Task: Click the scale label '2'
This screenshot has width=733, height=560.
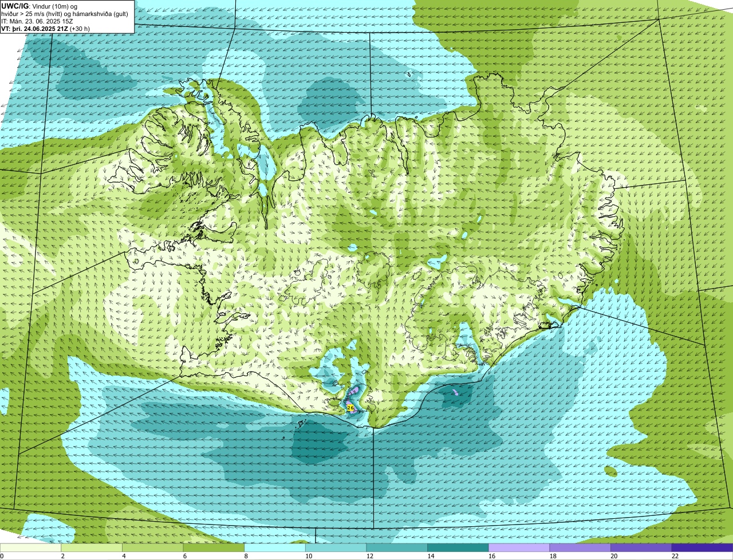Action: (x=62, y=556)
